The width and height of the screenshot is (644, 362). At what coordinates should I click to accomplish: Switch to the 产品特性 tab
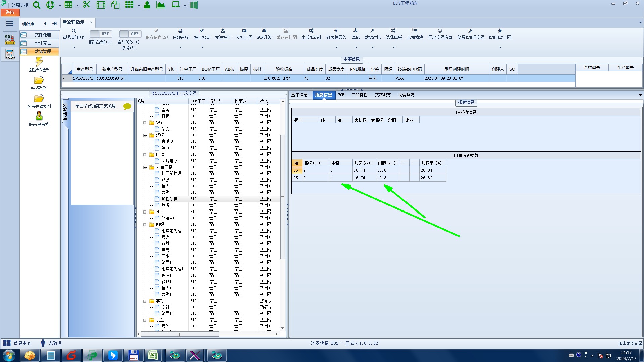tap(359, 95)
